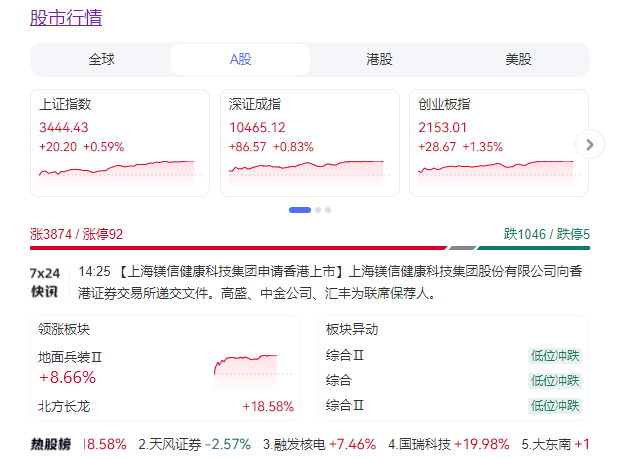Switch to the 港股 tab
Image resolution: width=628 pixels, height=459 pixels.
[380, 59]
